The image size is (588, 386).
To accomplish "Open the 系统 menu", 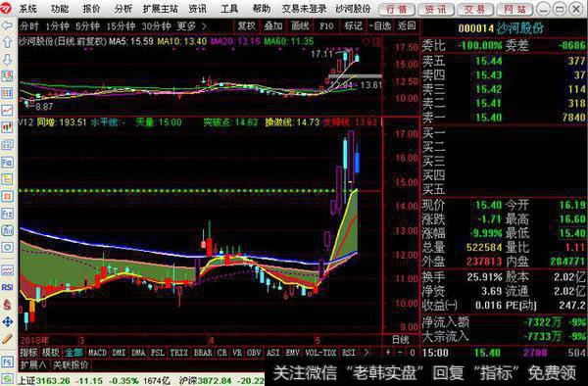I will pyautogui.click(x=27, y=9).
